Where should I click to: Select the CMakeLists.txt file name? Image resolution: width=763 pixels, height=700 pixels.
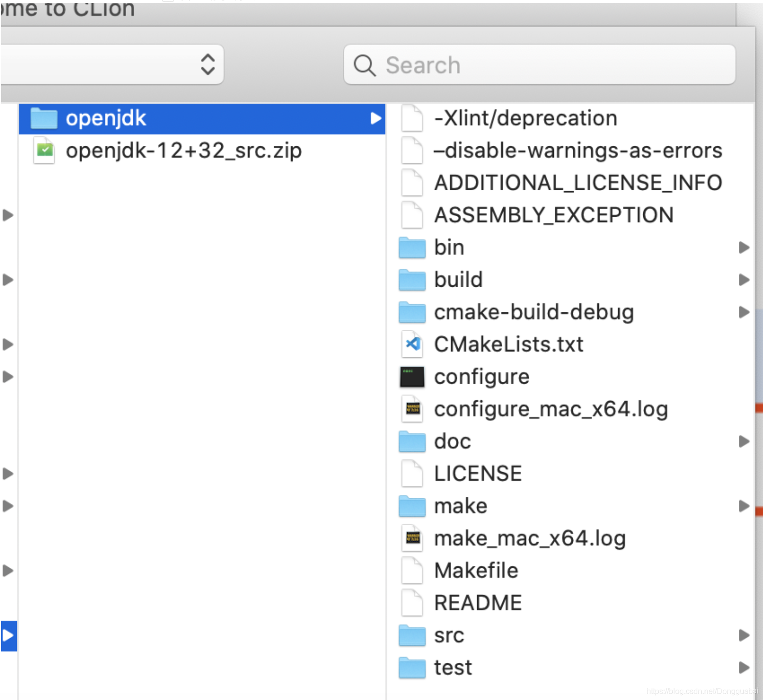click(x=509, y=345)
